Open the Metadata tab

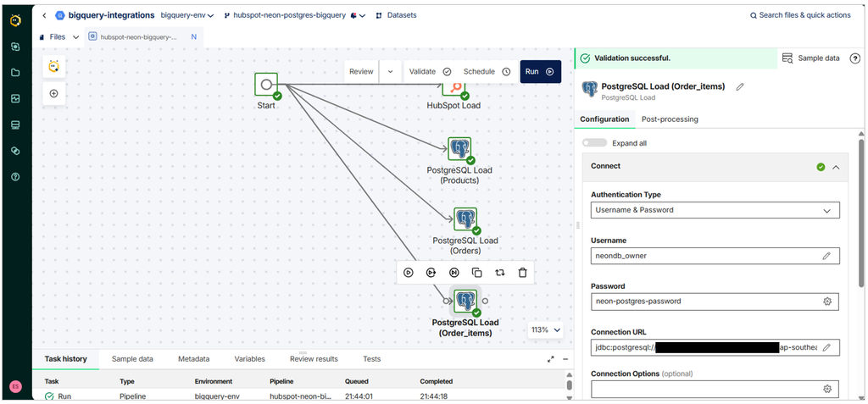(194, 358)
